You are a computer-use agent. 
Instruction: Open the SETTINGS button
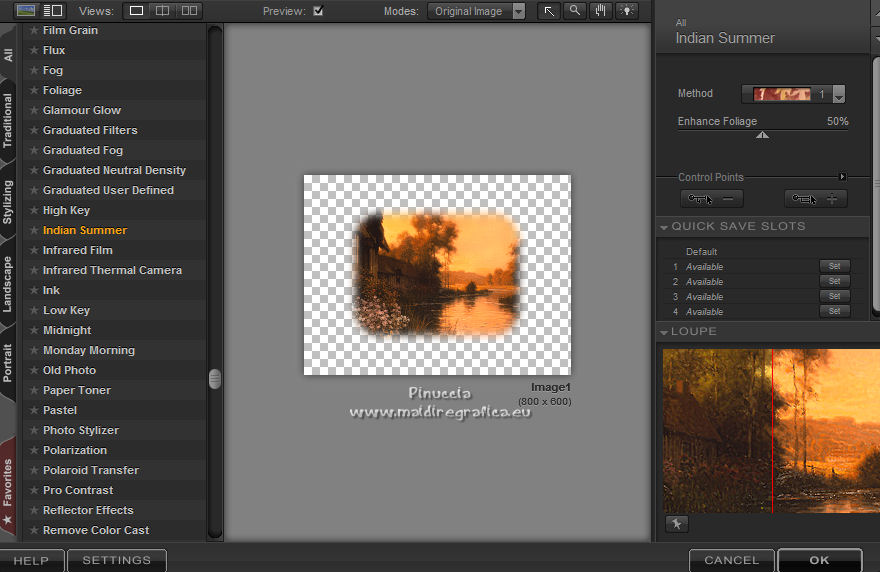coord(117,560)
